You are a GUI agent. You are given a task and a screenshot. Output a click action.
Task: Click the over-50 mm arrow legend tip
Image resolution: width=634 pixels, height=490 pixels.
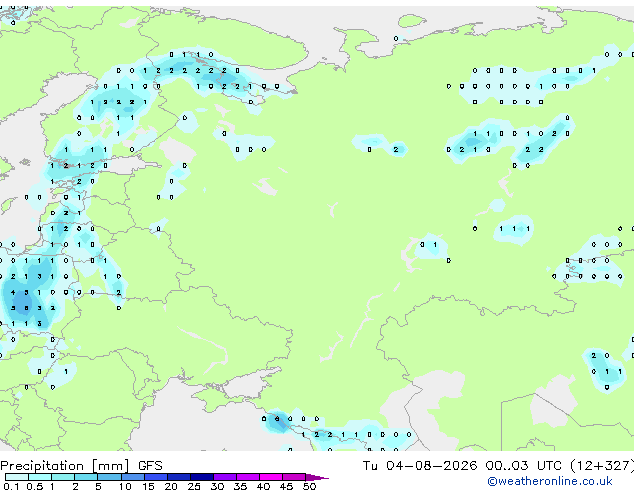tap(317, 478)
